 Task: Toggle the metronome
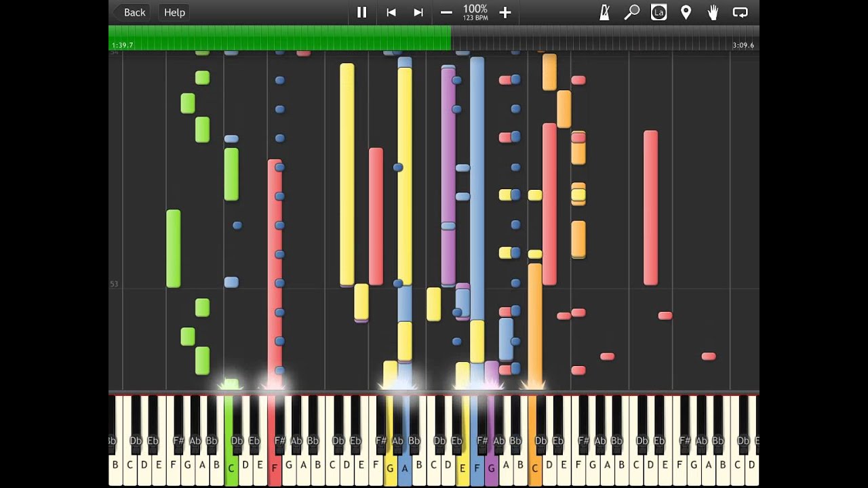coord(604,12)
